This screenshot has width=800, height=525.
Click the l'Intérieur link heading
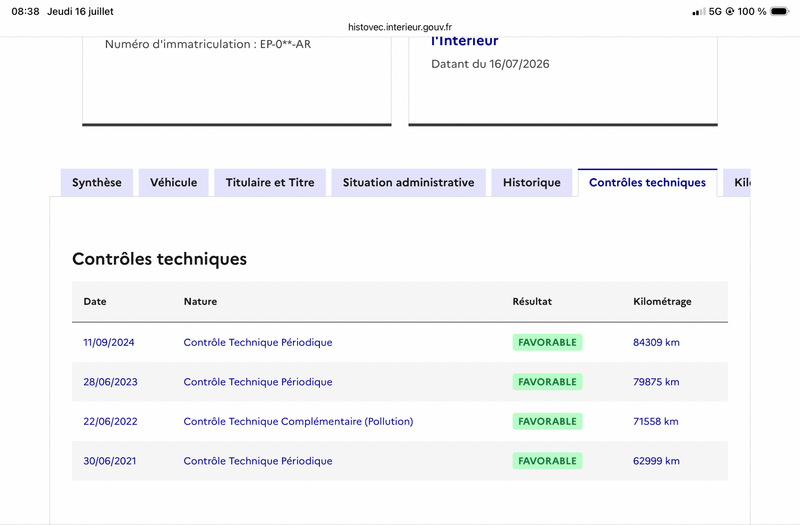464,41
